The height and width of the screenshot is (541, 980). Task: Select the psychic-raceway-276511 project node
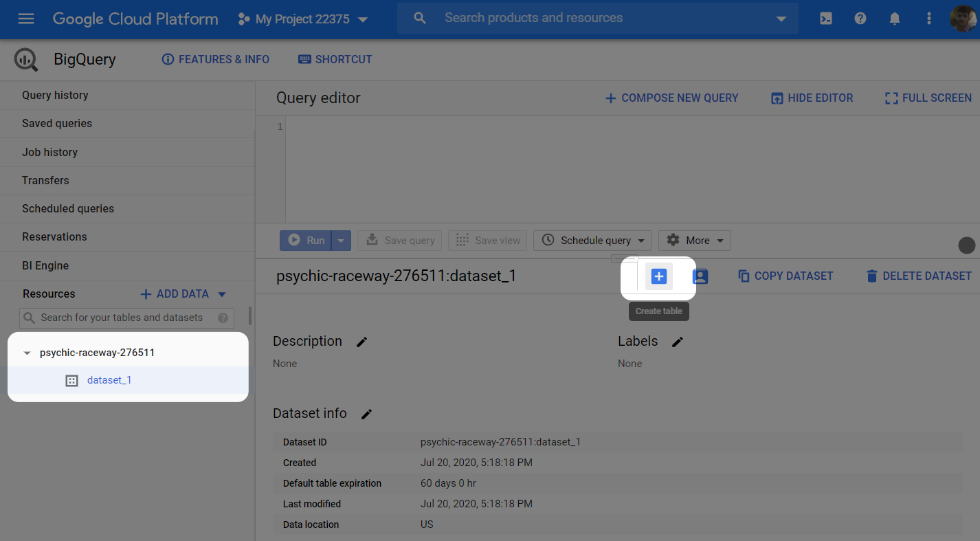point(97,353)
